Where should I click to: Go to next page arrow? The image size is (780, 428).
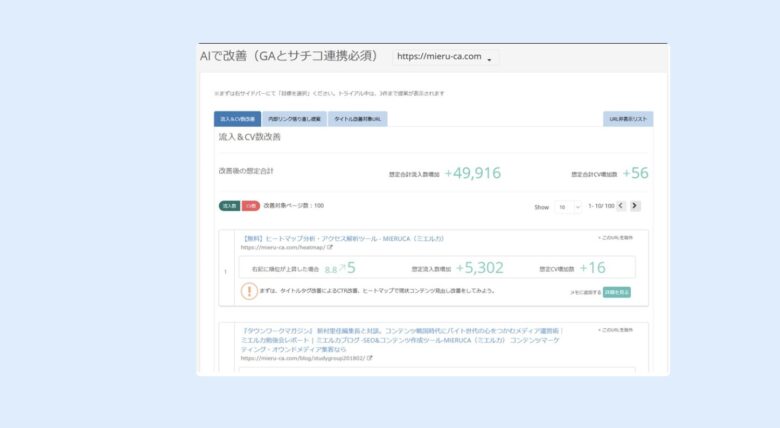[x=635, y=206]
